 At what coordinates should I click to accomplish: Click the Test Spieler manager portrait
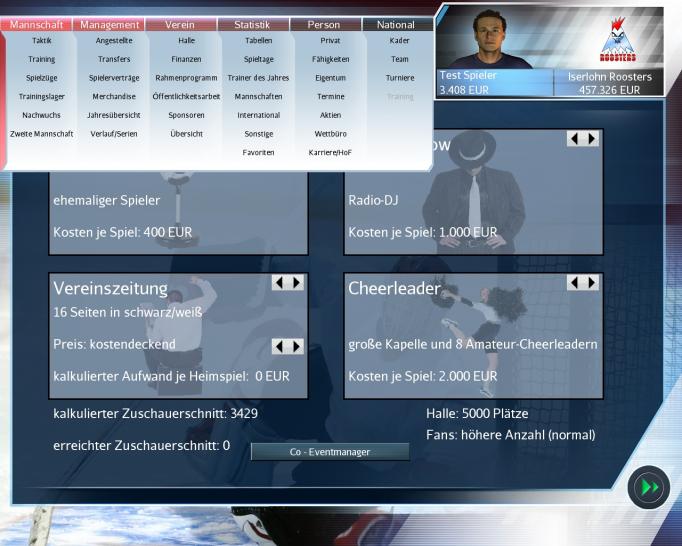(x=489, y=39)
